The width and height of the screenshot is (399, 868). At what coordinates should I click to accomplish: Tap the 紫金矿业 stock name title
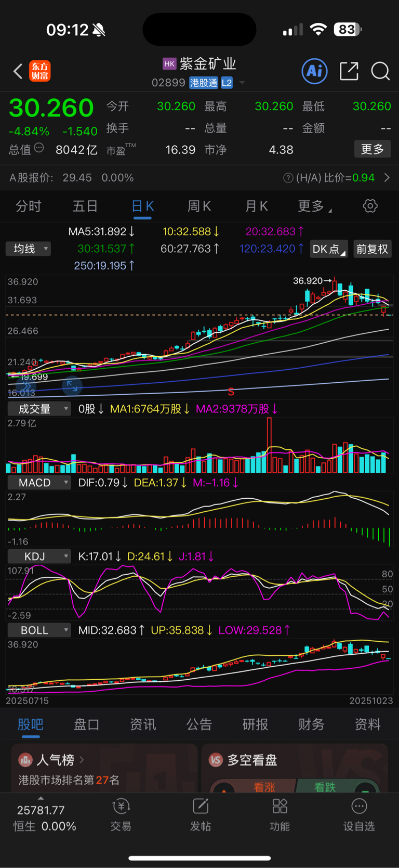pos(208,63)
